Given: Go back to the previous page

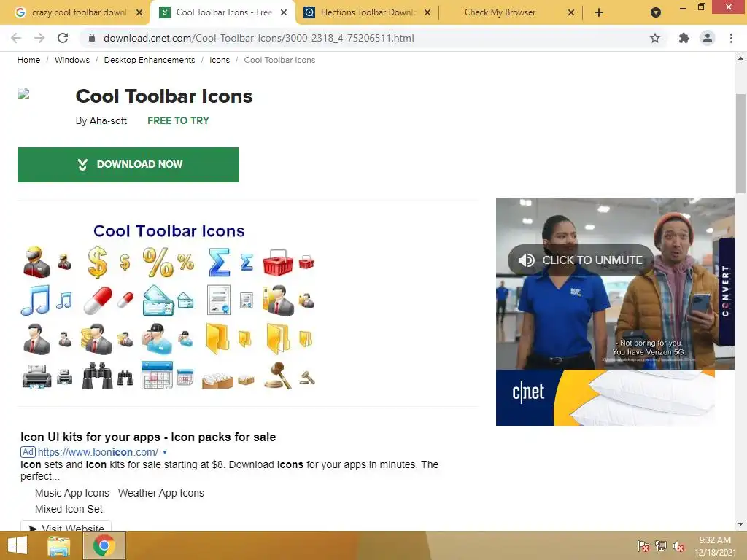Looking at the screenshot, I should 16,38.
